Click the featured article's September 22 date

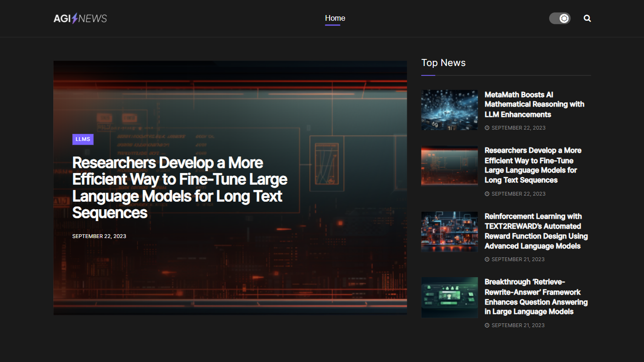tap(99, 236)
